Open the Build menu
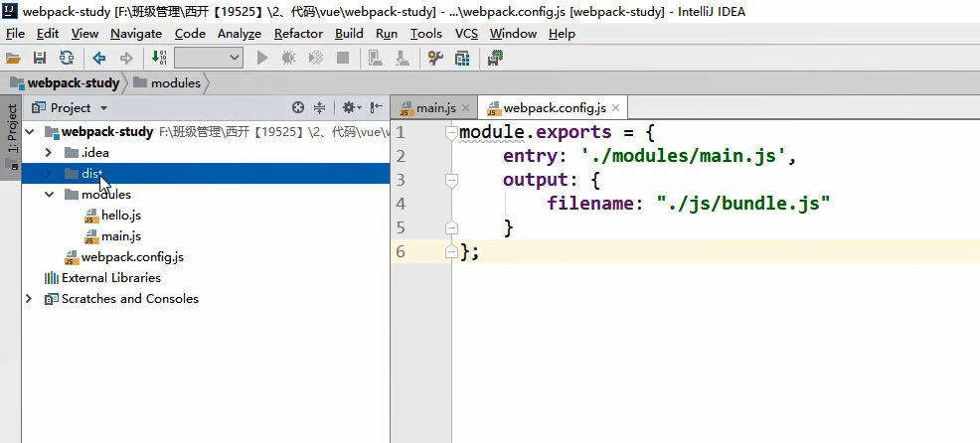Screen dimensions: 980x443 tap(349, 34)
